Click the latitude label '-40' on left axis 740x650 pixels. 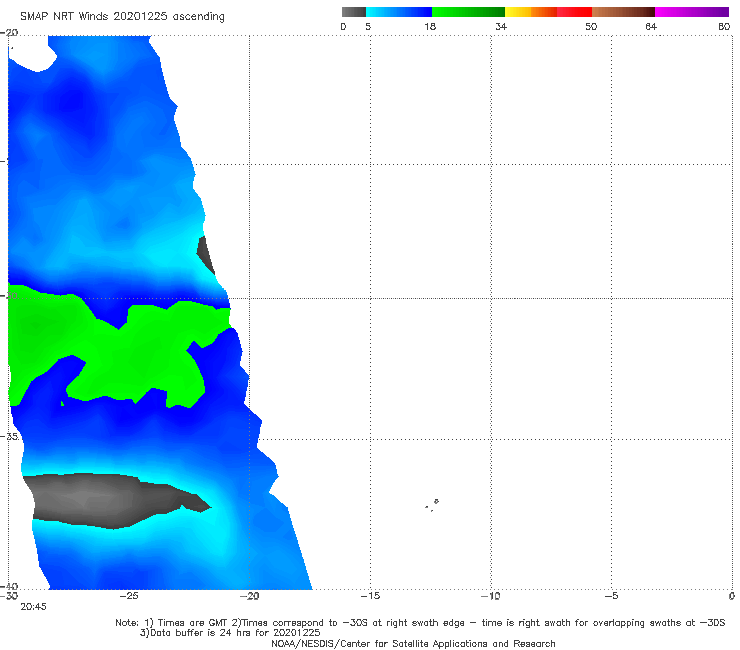pos(9,586)
